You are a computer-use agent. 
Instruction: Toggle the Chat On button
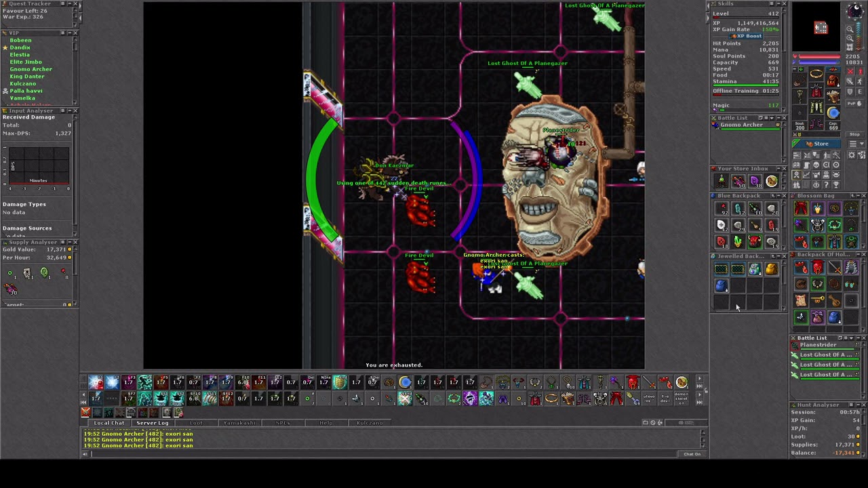(x=692, y=454)
